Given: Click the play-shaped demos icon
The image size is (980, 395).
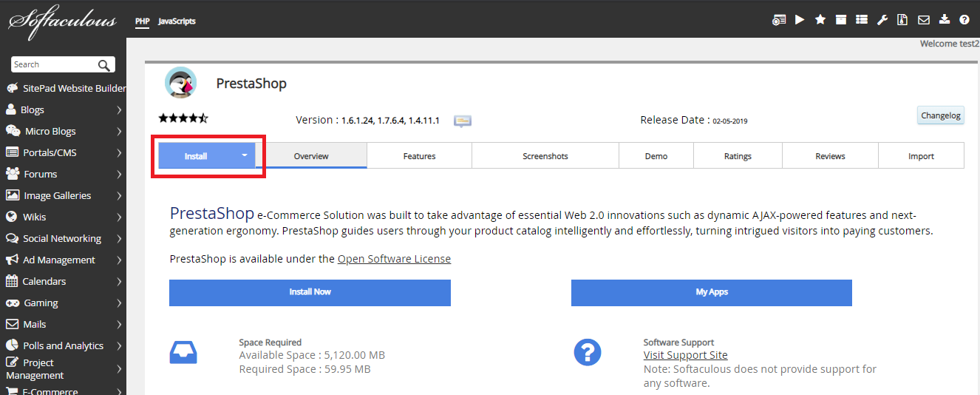Looking at the screenshot, I should point(800,20).
